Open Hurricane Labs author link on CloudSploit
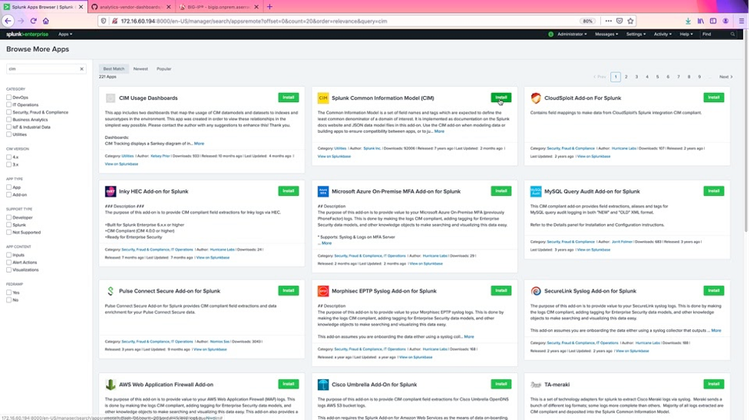The image size is (750, 420). [x=624, y=148]
